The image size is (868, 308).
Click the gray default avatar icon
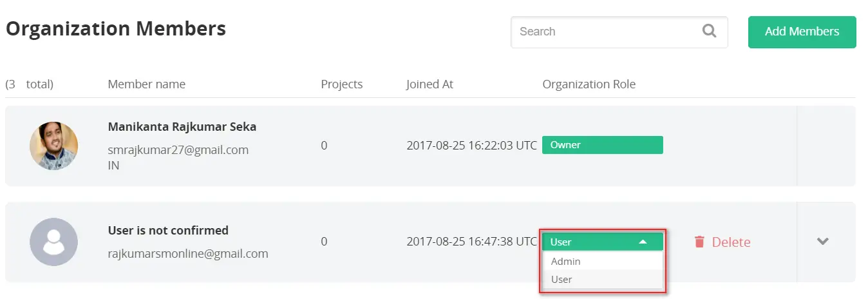point(53,242)
